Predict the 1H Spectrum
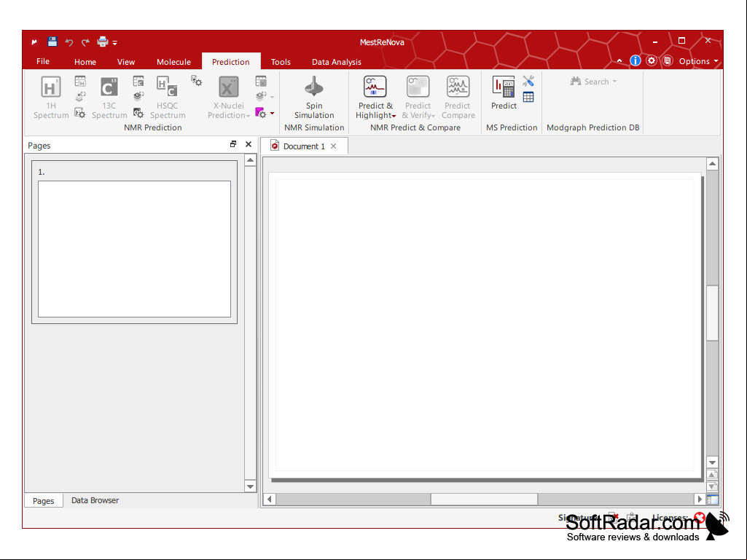 tap(51, 98)
